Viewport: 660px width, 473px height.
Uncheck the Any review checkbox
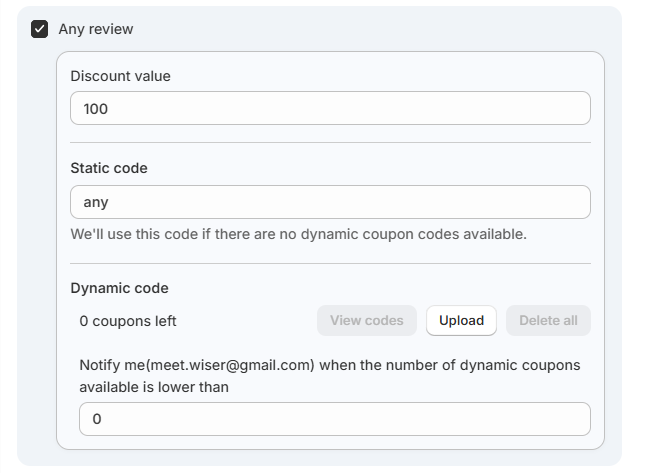(40, 29)
